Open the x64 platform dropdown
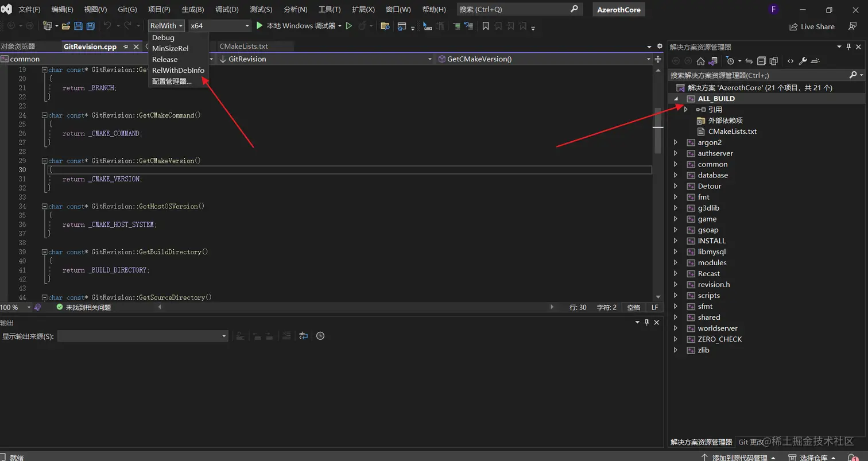The height and width of the screenshot is (461, 868). click(x=220, y=26)
